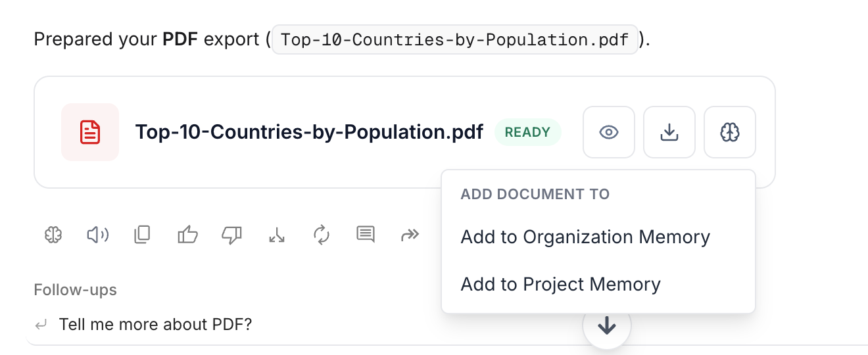Click the return arrow beside the follow-up

click(41, 324)
